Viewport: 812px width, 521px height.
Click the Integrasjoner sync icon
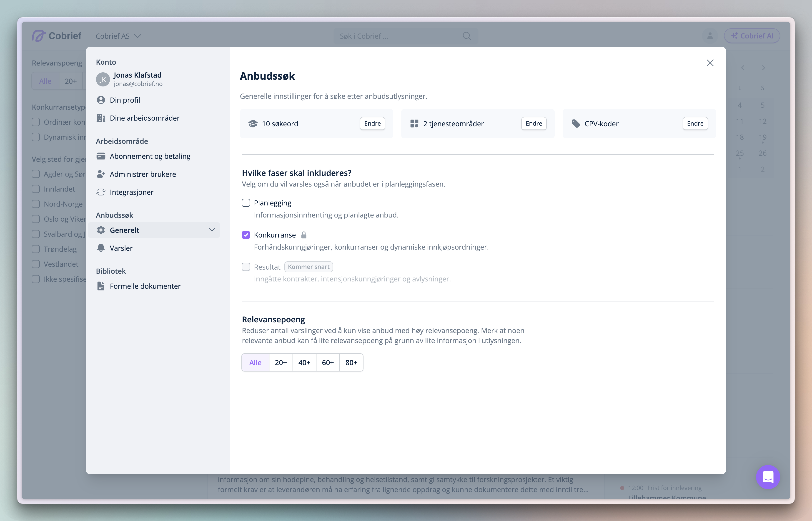(x=101, y=192)
